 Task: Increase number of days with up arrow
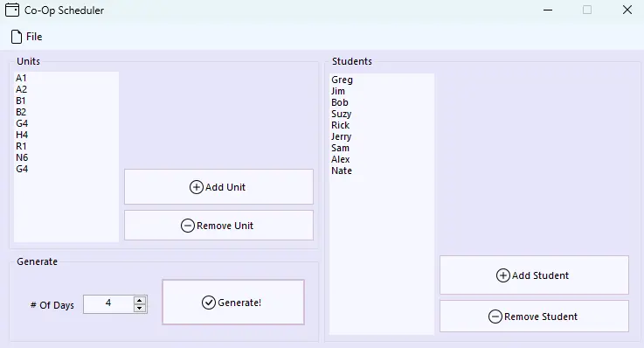140,300
